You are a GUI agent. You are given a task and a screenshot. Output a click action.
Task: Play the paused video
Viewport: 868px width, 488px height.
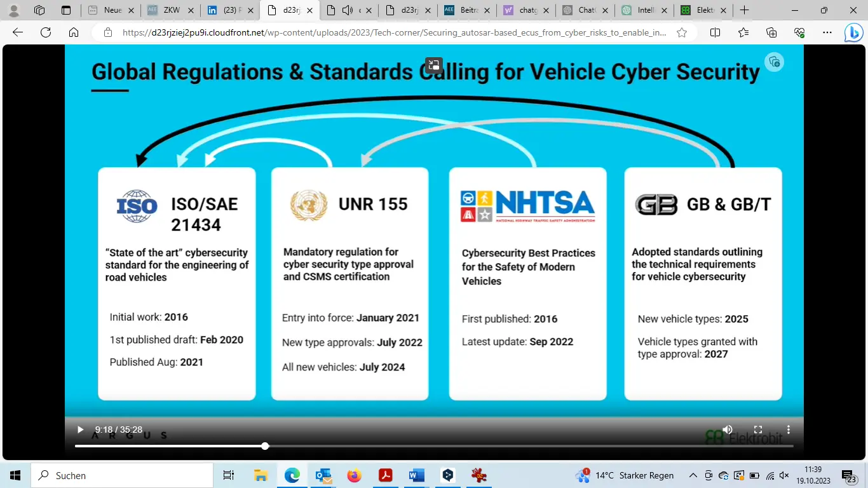coord(80,430)
